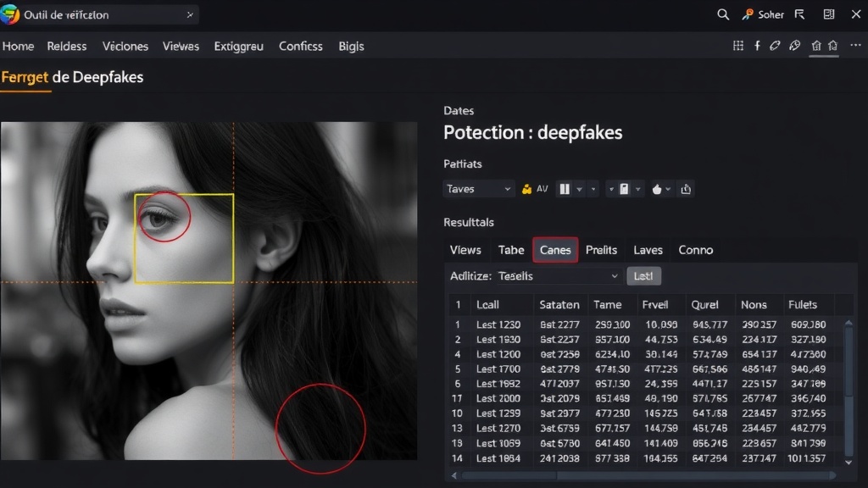Screen dimensions: 868x488
Task: Open the panel layout icon in title bar
Action: [828, 14]
